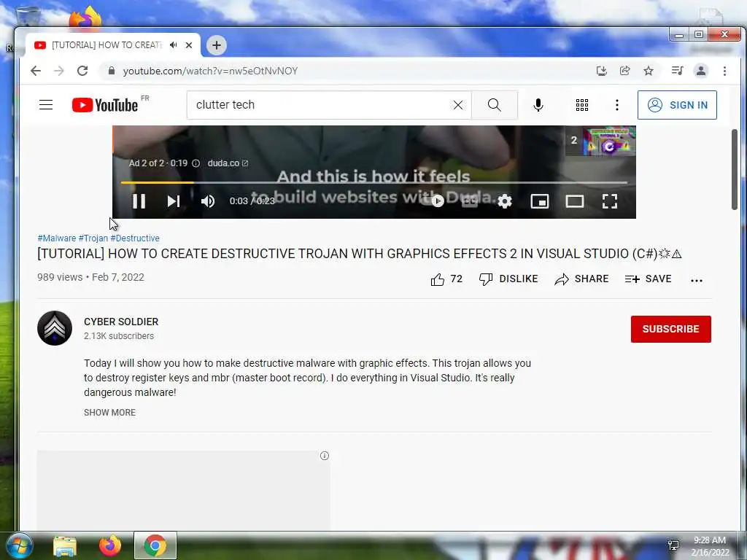Close the YouTube tab
747x560 pixels.
click(189, 45)
